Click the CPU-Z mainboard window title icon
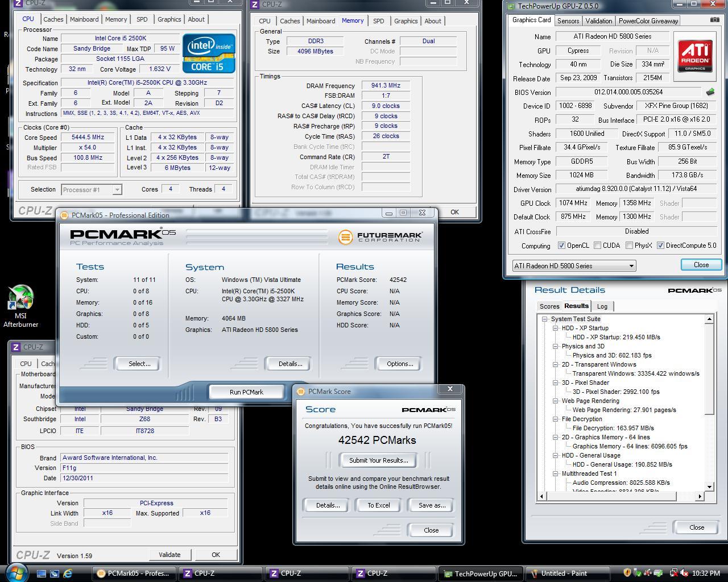Image resolution: width=728 pixels, height=582 pixels. coord(16,347)
